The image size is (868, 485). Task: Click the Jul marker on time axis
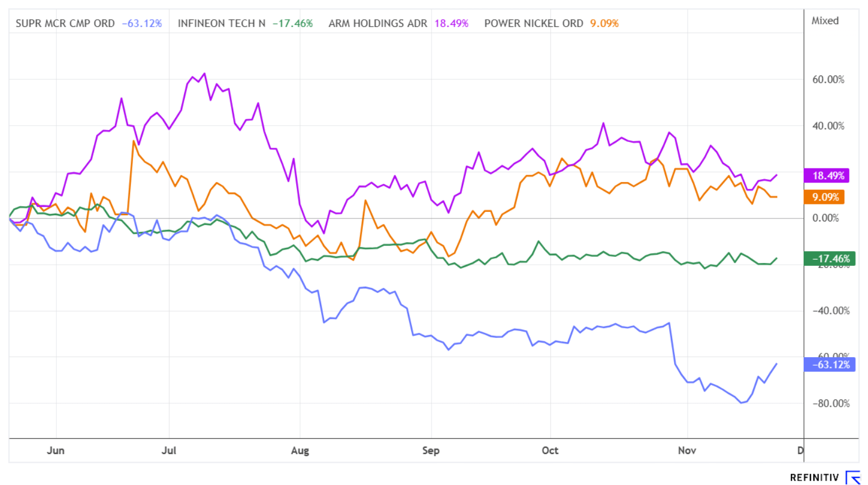(x=169, y=451)
